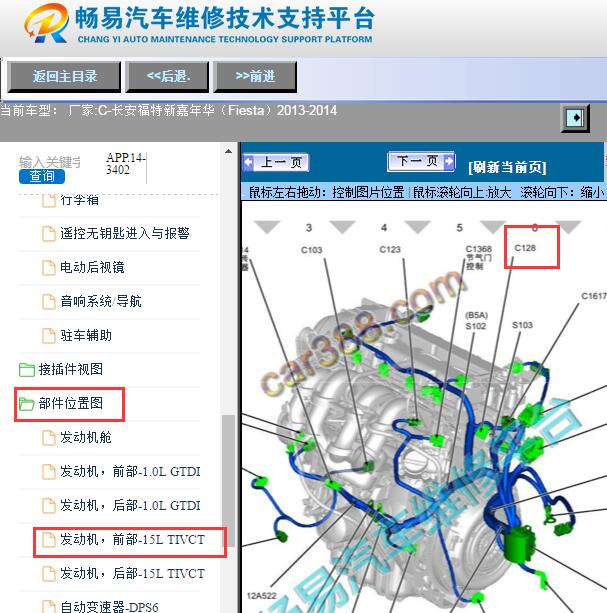Go forward with the >>前进 button
The width and height of the screenshot is (607, 613).
[x=255, y=77]
